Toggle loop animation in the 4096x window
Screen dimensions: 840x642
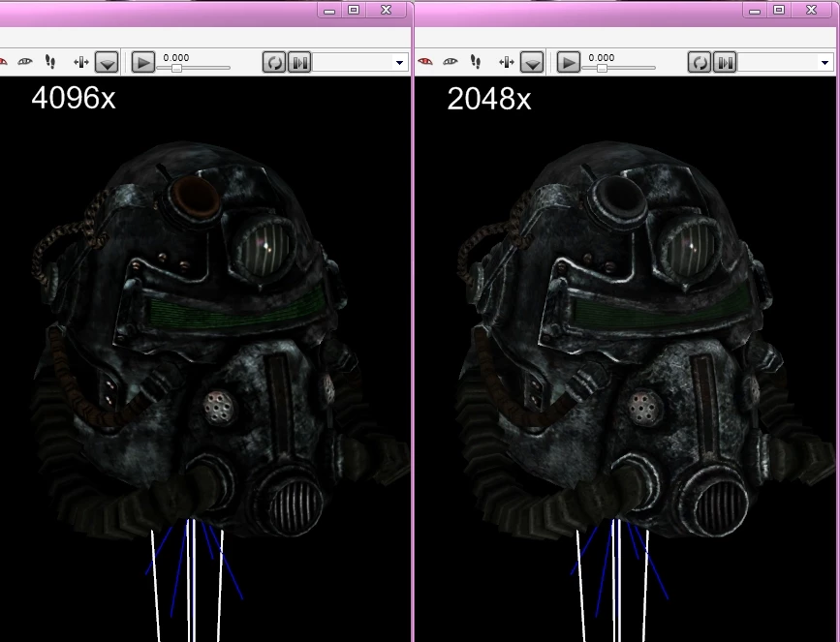[274, 62]
